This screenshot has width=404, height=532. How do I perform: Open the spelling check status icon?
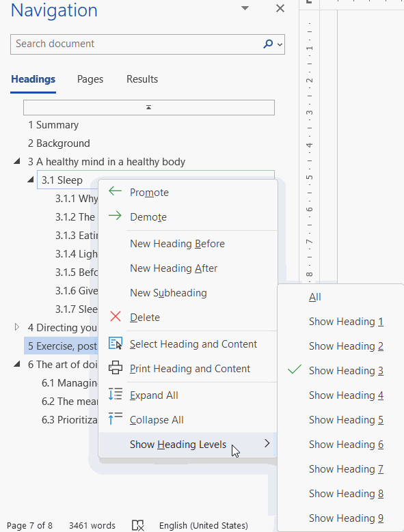click(x=138, y=525)
